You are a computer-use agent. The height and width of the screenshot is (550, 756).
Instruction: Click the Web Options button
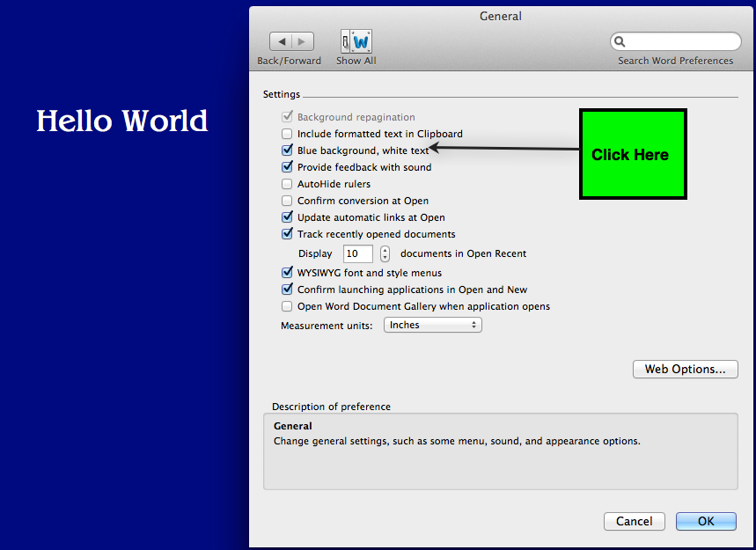pos(685,370)
